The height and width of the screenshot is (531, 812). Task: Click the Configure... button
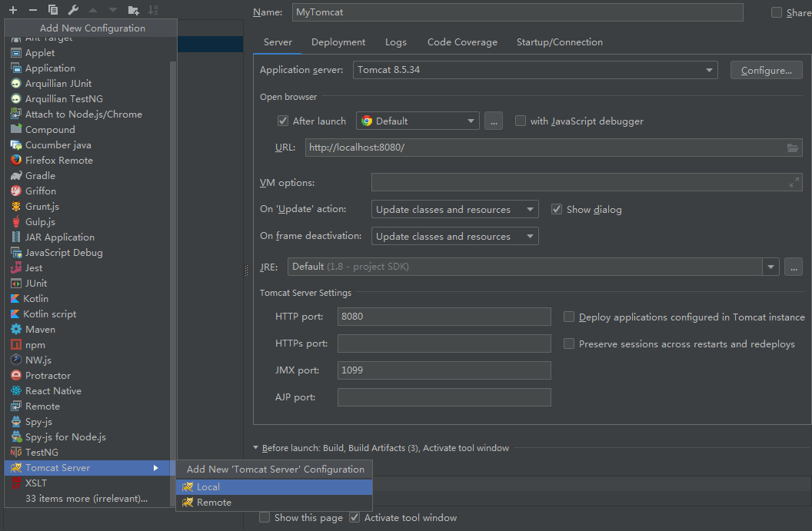coord(766,70)
